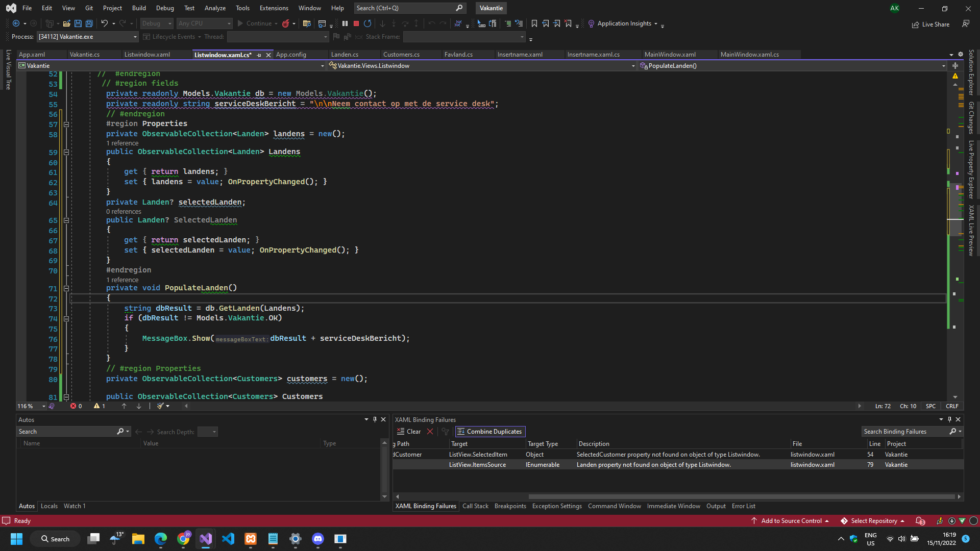Viewport: 980px width, 551px height.
Task: Toggle a bookmark on the current line
Action: tap(534, 23)
